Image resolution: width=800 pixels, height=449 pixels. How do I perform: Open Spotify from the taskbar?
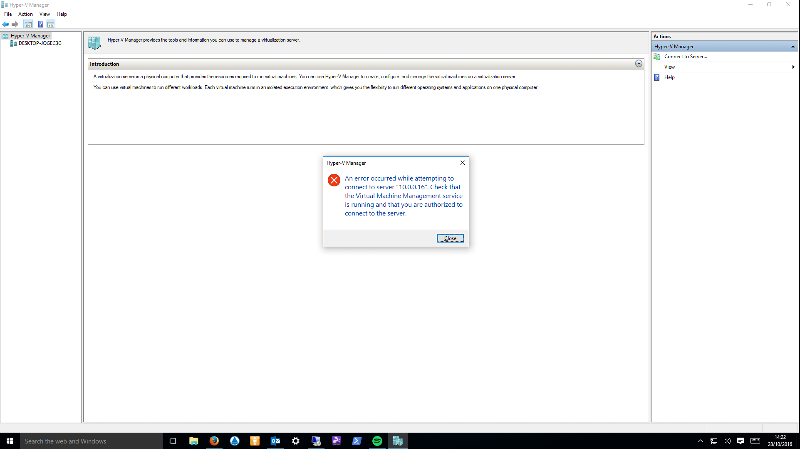377,441
